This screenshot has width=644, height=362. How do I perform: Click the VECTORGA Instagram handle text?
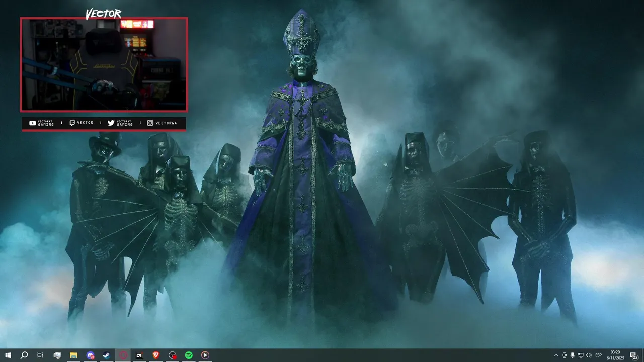tap(166, 123)
